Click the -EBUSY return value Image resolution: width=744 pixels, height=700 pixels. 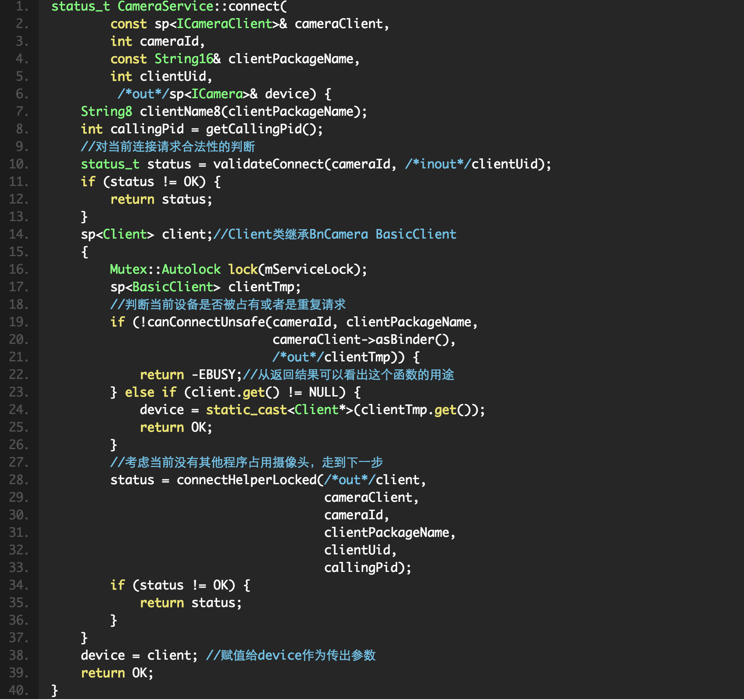coord(214,375)
